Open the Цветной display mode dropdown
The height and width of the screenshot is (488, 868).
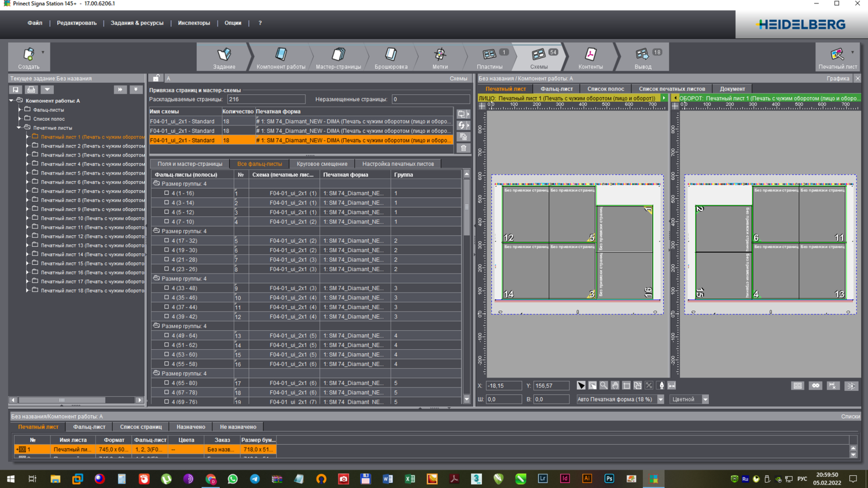click(x=705, y=400)
